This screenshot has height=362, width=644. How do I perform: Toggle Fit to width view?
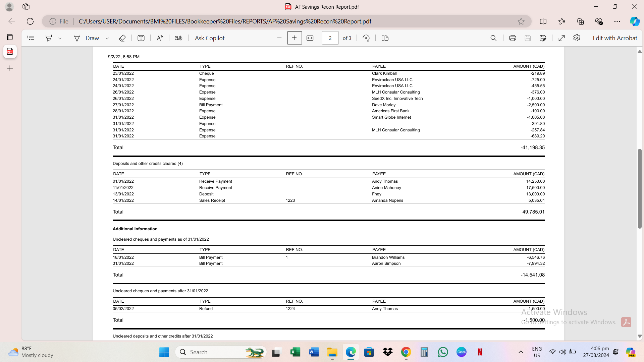click(310, 38)
